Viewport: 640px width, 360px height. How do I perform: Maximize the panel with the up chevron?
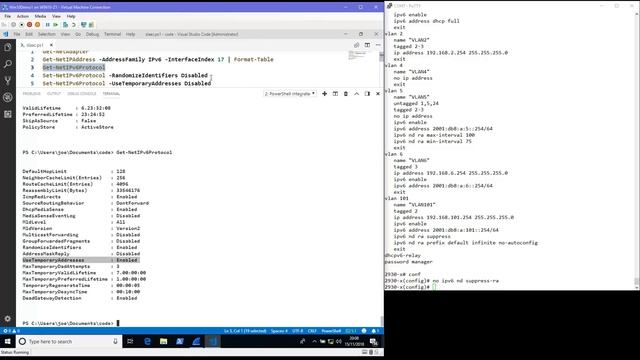tap(356, 93)
